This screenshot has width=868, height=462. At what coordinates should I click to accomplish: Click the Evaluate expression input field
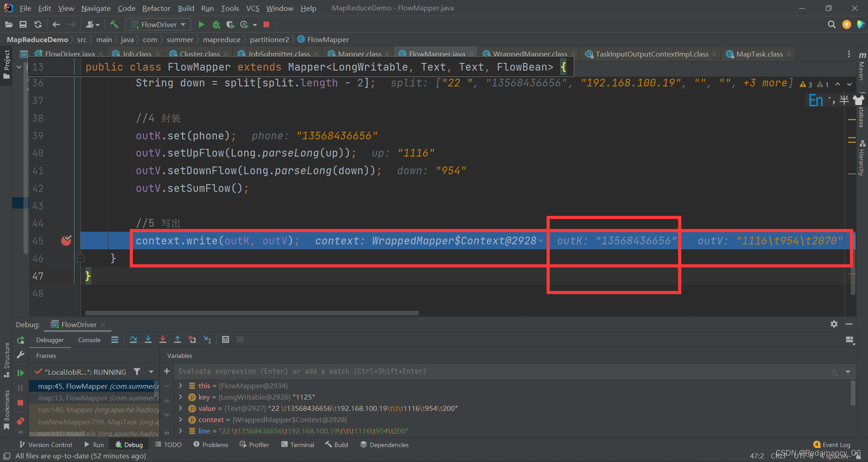point(502,372)
